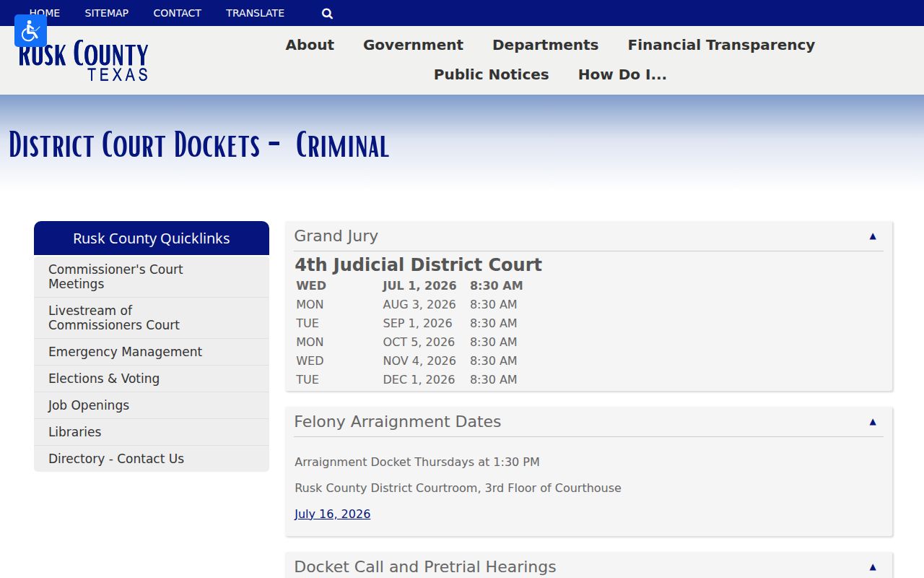The width and height of the screenshot is (924, 578).
Task: Open Directory - Contact Us link
Action: pos(152,459)
